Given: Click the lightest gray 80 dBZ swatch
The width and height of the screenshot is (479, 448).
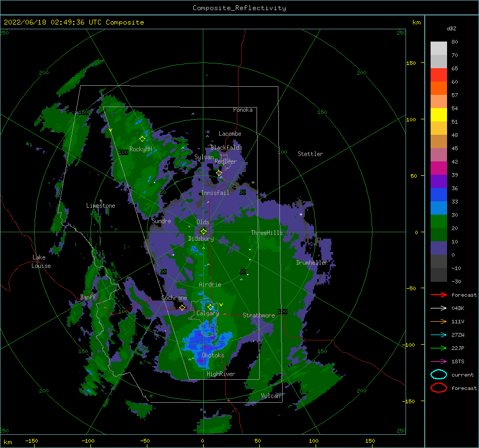Looking at the screenshot, I should [439, 48].
